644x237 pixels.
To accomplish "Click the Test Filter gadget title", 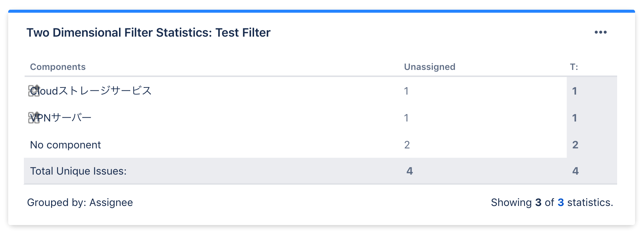I will click(149, 33).
